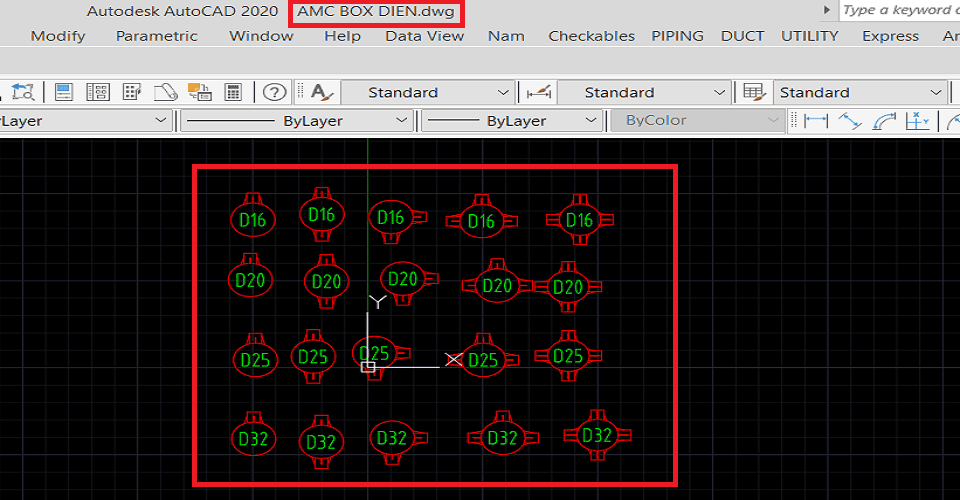Click the Zoom Previous toolbar icon
Screen dimensions: 960x500
(x=23, y=92)
